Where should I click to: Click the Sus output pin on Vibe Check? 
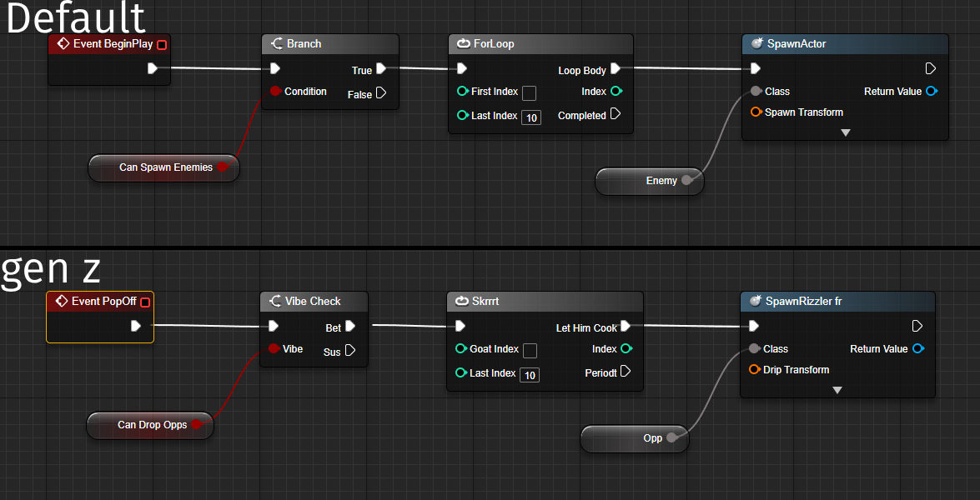pos(351,351)
